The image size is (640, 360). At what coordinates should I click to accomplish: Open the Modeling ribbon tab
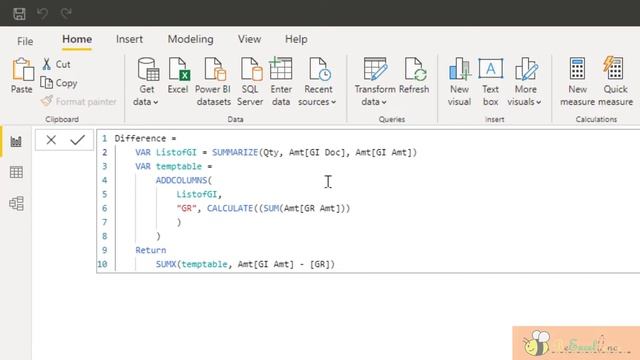pyautogui.click(x=191, y=40)
